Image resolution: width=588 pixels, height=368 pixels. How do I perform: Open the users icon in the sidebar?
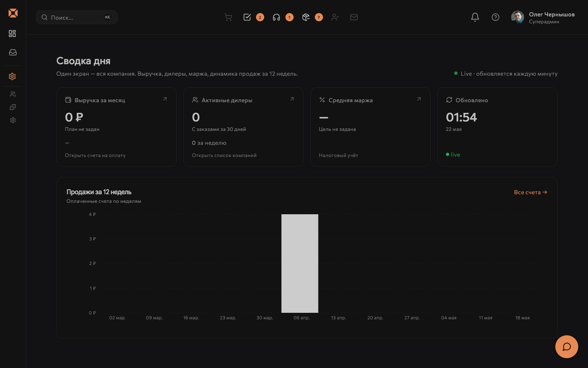tap(13, 94)
